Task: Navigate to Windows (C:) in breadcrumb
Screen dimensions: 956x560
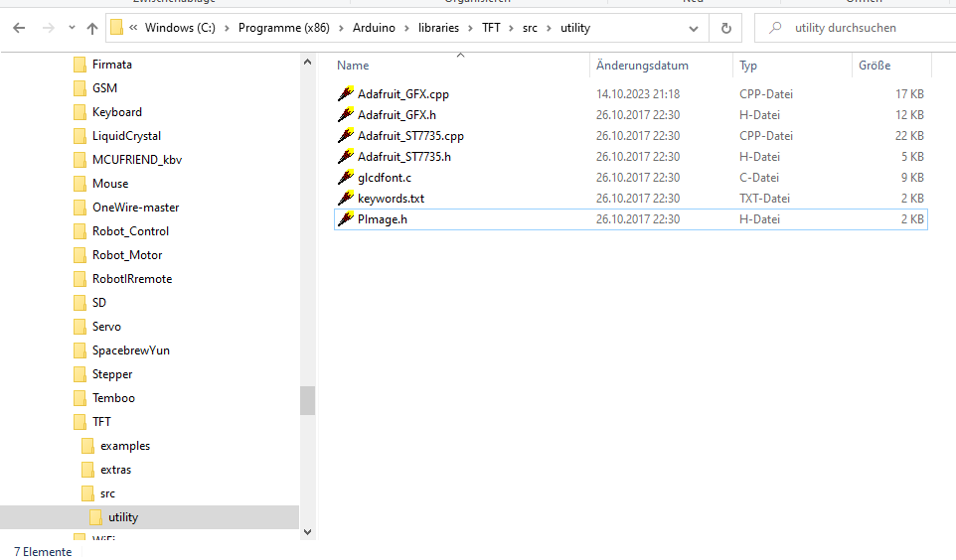Action: (x=180, y=28)
